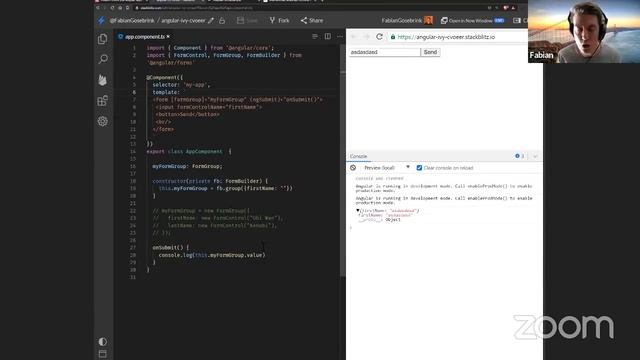Image resolution: width=640 pixels, height=360 pixels.
Task: Open the Search sidebar icon
Action: pos(103,59)
